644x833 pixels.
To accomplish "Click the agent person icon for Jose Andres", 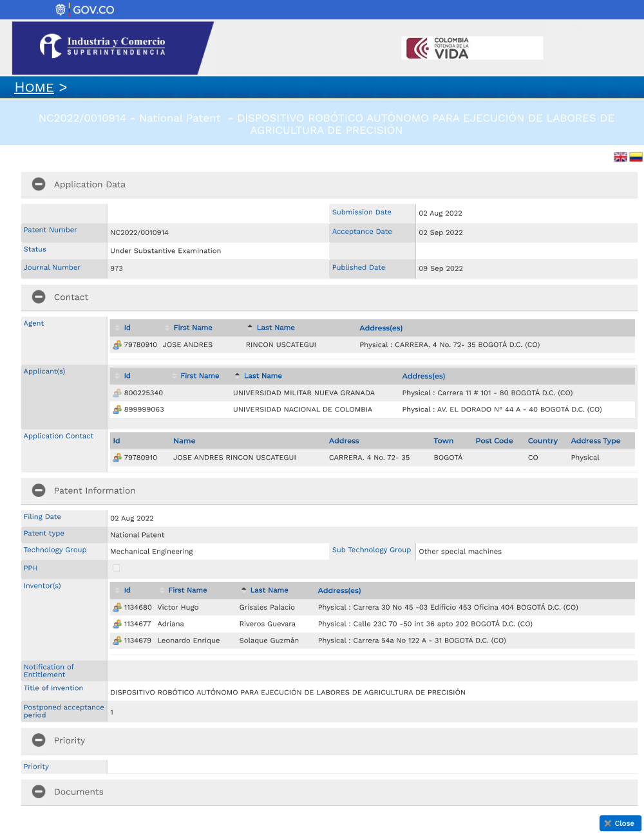I will pyautogui.click(x=117, y=345).
